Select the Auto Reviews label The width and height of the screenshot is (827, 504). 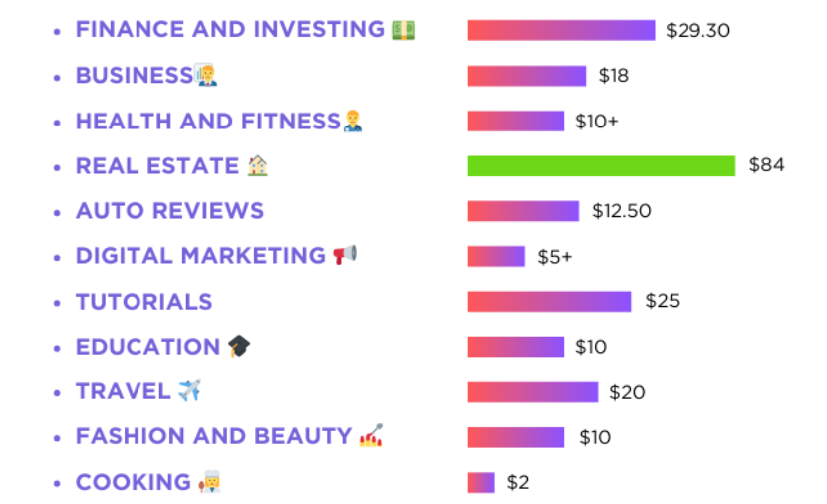pos(169,211)
